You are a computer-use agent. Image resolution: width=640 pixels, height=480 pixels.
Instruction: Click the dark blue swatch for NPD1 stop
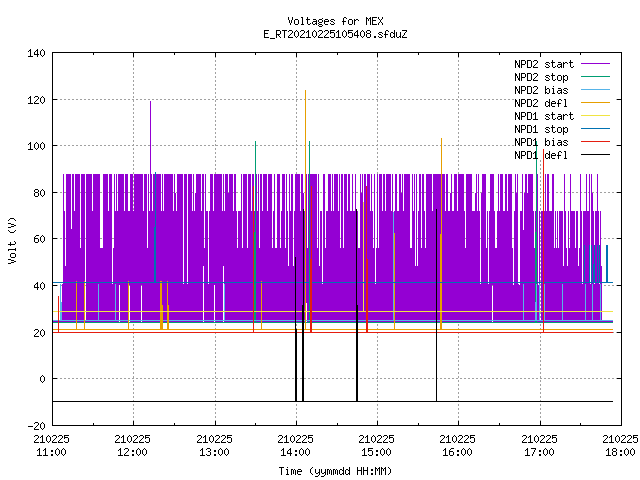click(x=596, y=129)
